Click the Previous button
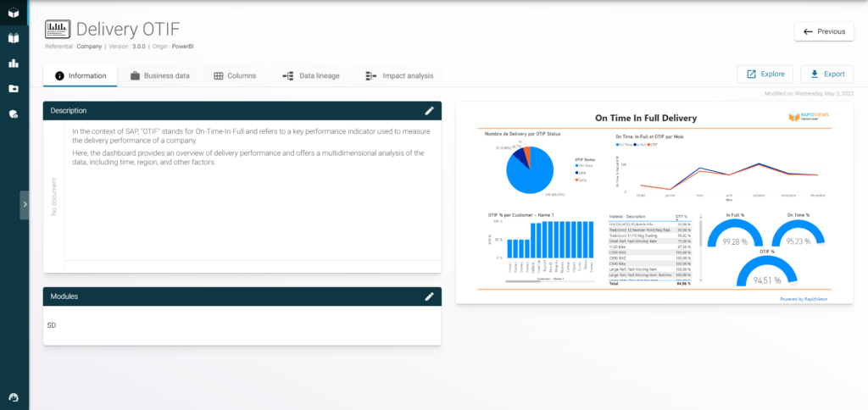This screenshot has width=868, height=410. coord(823,31)
